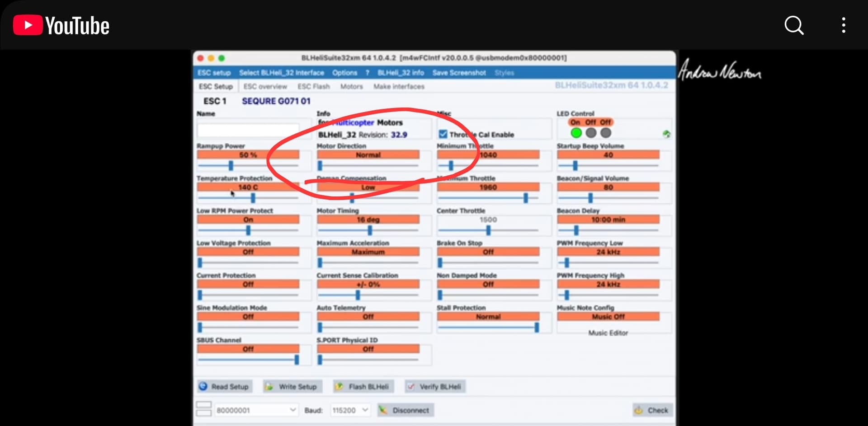Click the Maximum Throttle slider handle
This screenshot has height=426, width=868.
click(526, 198)
